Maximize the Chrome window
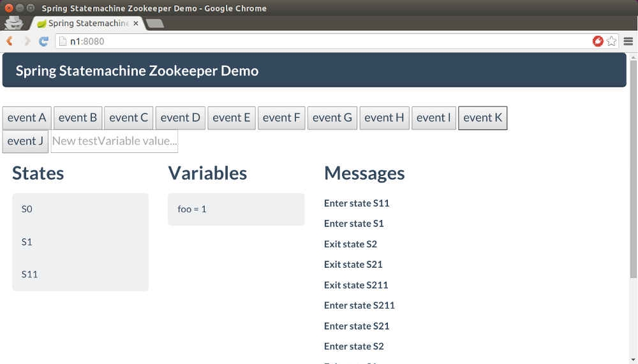The width and height of the screenshot is (638, 364). (x=31, y=8)
